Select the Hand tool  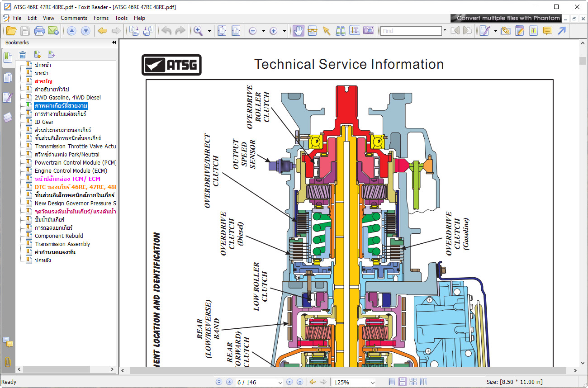[298, 31]
